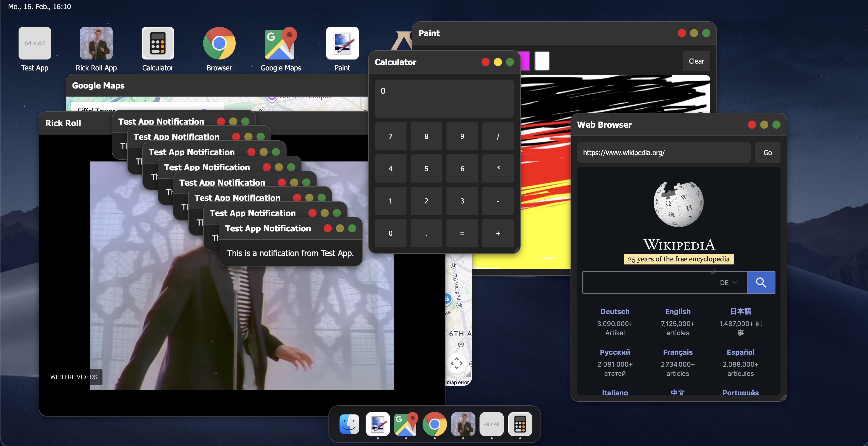Image resolution: width=868 pixels, height=446 pixels.
Task: Select the white color swatch in Paint
Action: tap(542, 61)
